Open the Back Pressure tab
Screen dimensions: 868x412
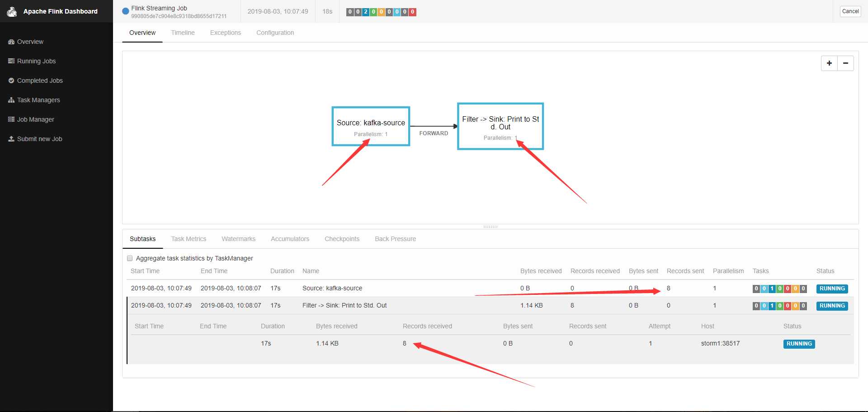coord(395,239)
